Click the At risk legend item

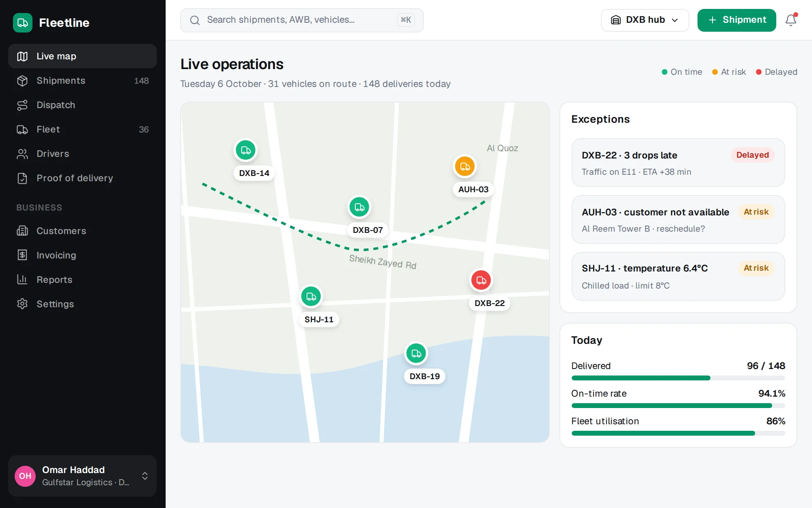coord(729,72)
